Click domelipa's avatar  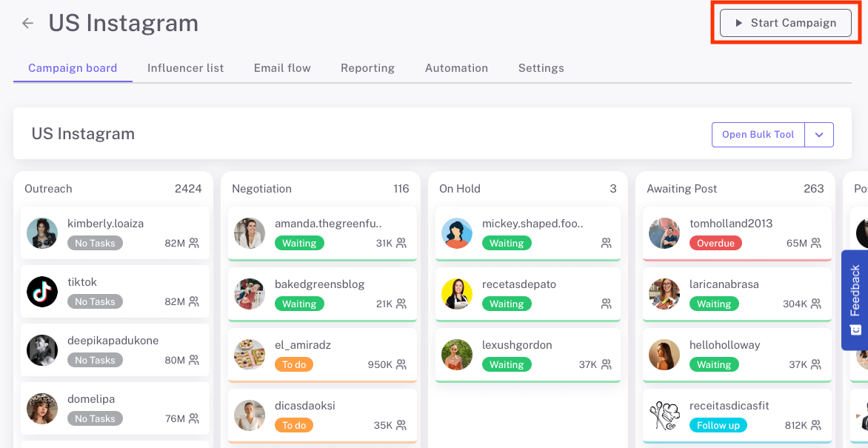42,409
